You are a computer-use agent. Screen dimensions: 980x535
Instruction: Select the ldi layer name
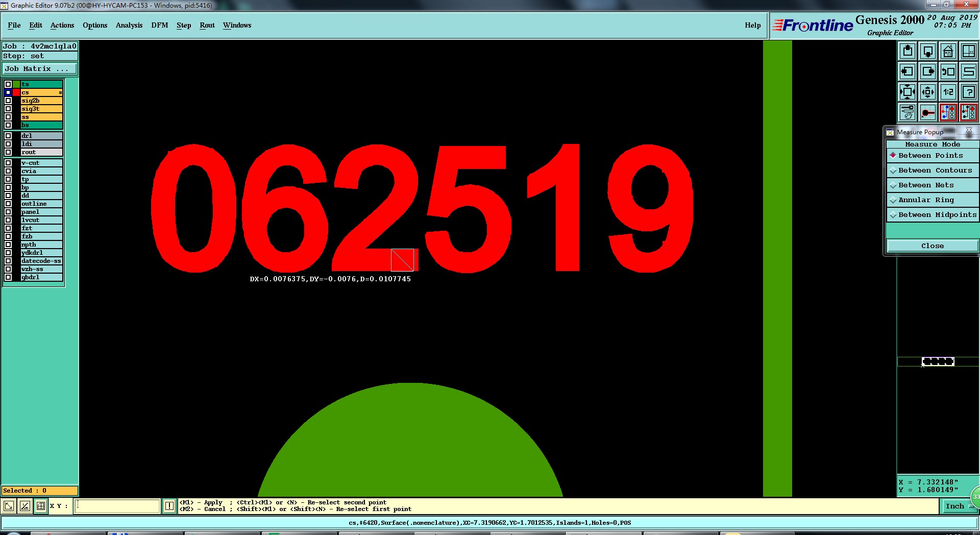click(42, 144)
